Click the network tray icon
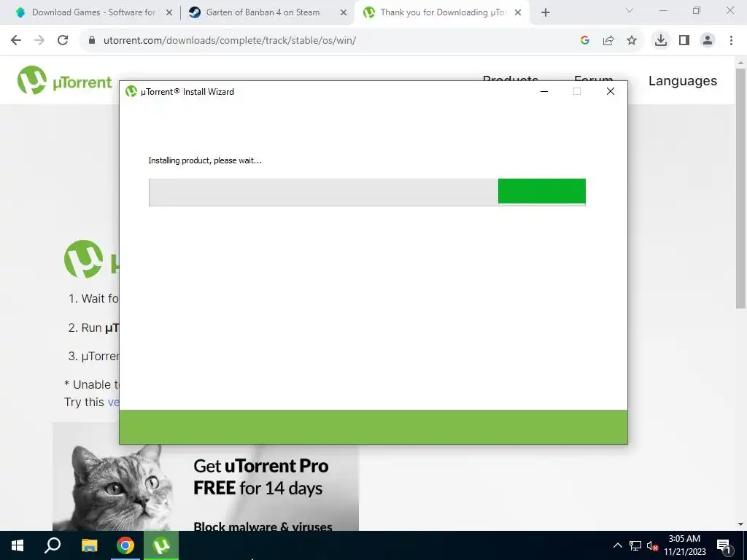Screen dimensions: 747x560 click(635, 545)
